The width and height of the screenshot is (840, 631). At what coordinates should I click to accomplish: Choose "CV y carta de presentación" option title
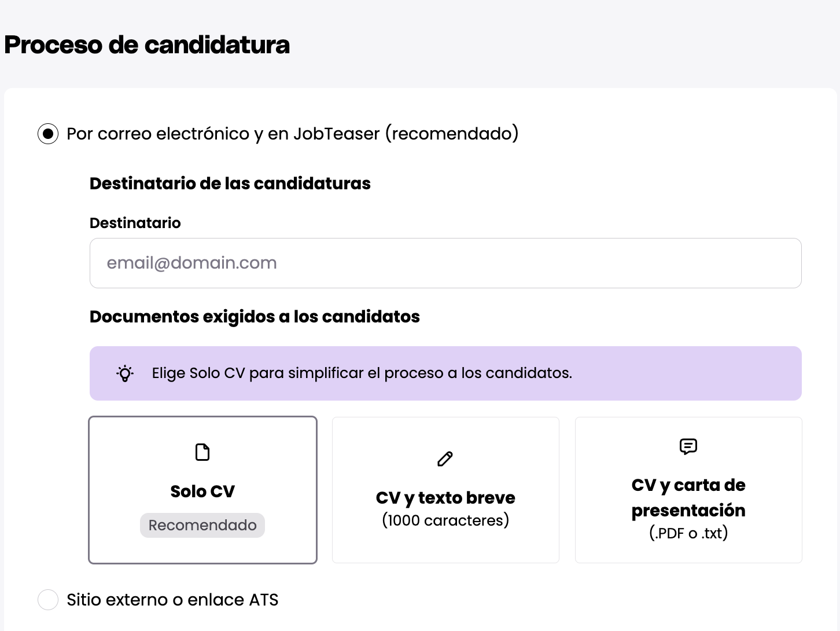pyautogui.click(x=688, y=497)
